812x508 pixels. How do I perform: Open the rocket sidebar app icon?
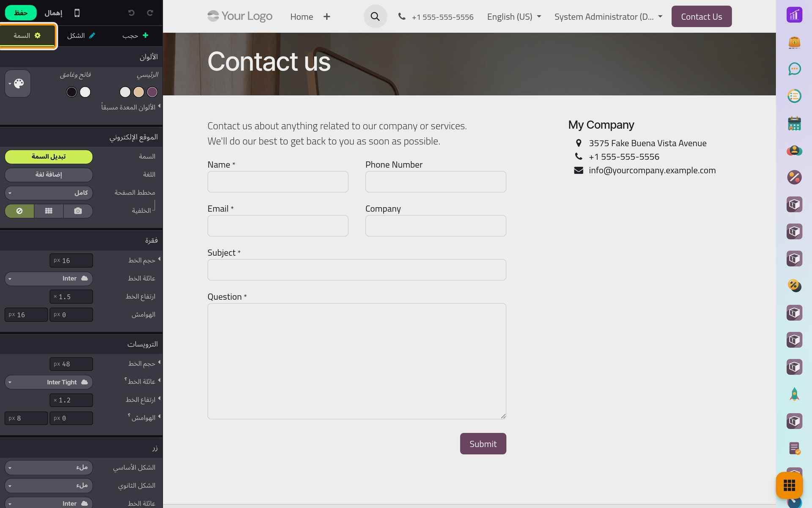pyautogui.click(x=794, y=394)
